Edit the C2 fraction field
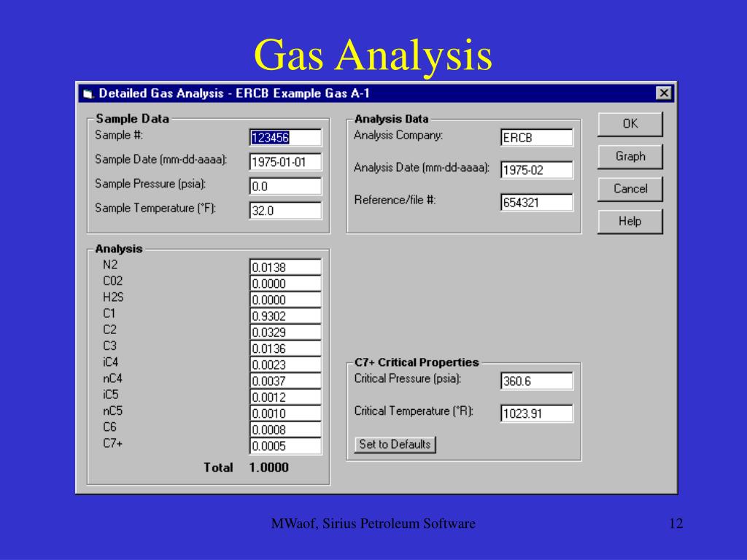The height and width of the screenshot is (560, 747). (285, 332)
